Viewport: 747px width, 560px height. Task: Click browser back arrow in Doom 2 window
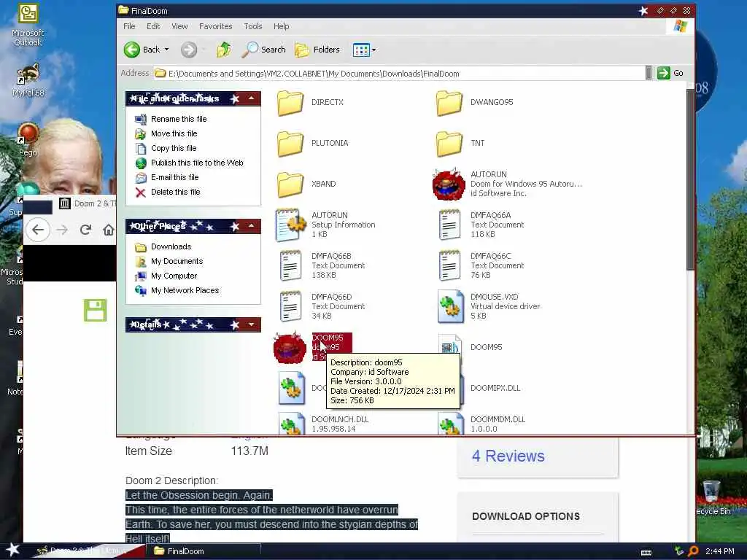click(38, 230)
